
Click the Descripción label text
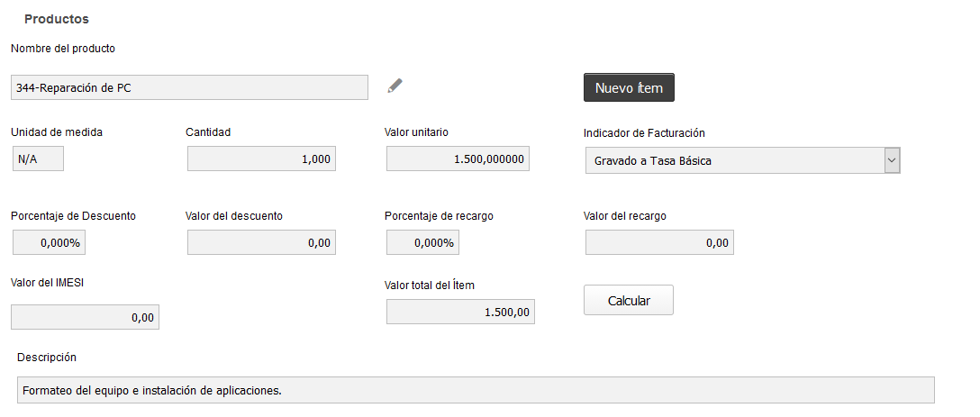[47, 357]
